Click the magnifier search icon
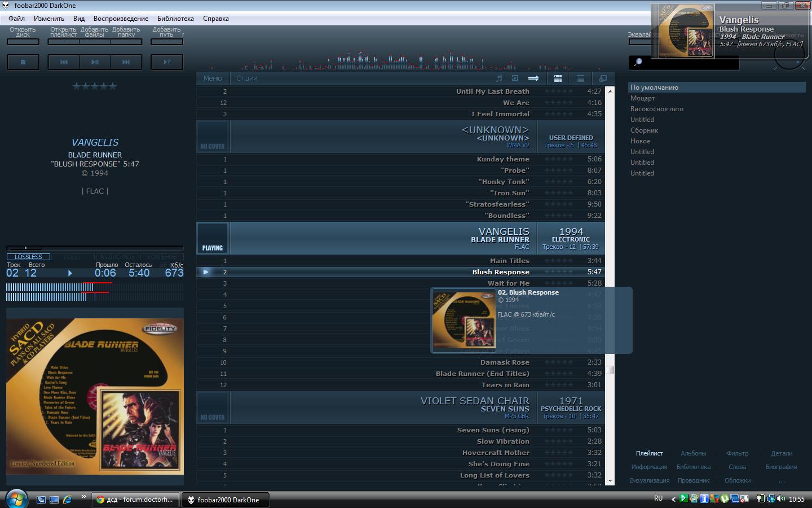 pyautogui.click(x=638, y=62)
